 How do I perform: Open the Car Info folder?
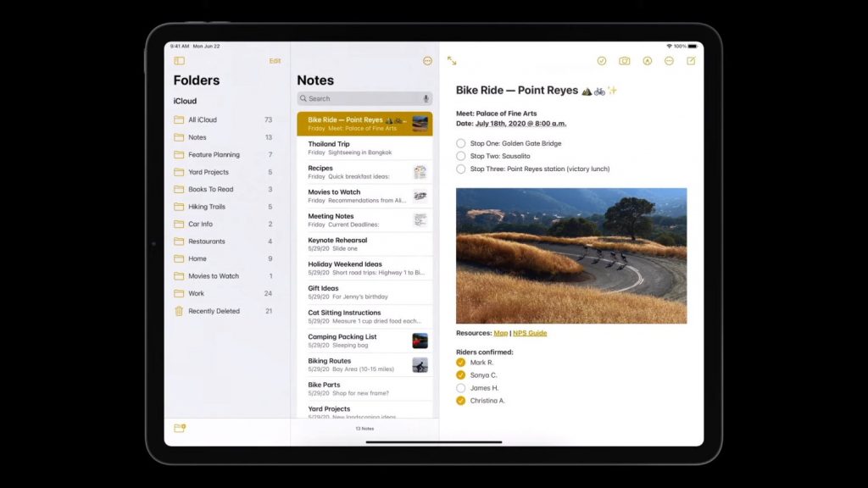pos(223,224)
